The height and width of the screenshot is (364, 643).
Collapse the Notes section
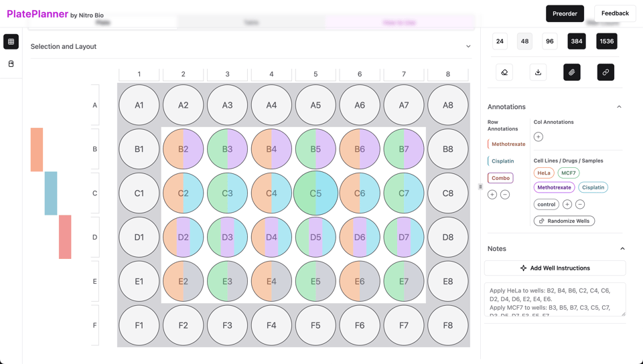622,249
